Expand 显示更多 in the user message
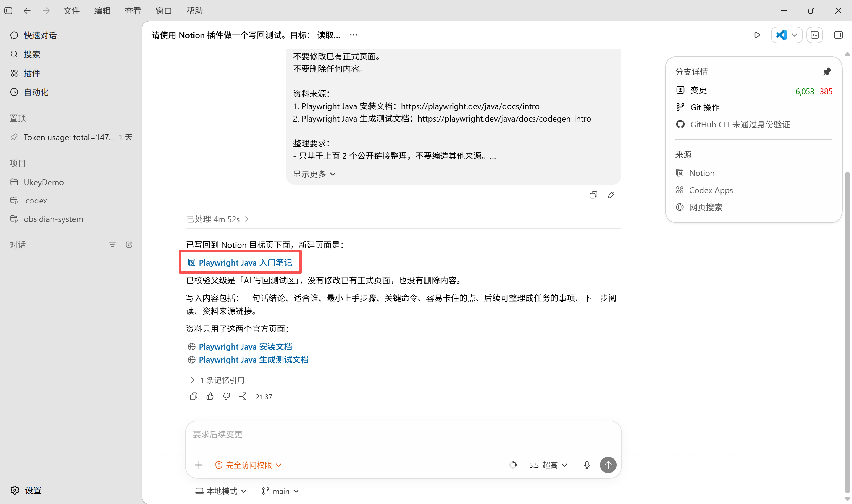Viewport: 852px width, 504px height. pos(314,174)
